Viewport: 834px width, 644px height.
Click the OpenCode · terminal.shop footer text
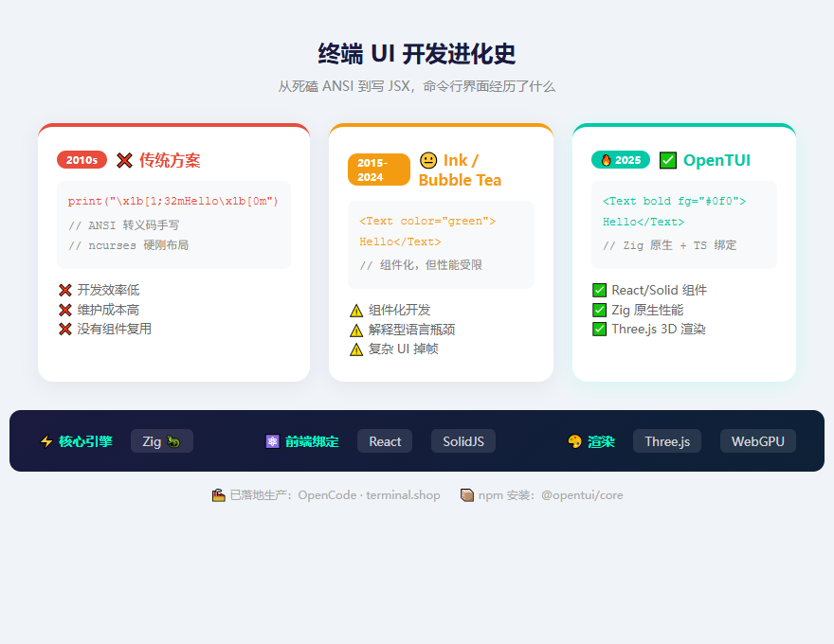pyautogui.click(x=369, y=495)
